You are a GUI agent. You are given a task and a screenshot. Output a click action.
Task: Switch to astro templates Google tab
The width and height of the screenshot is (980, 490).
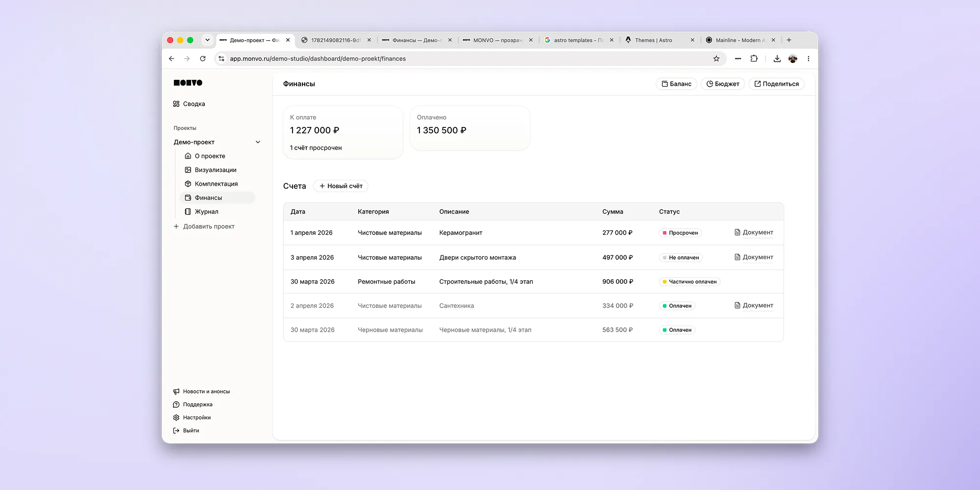(578, 40)
